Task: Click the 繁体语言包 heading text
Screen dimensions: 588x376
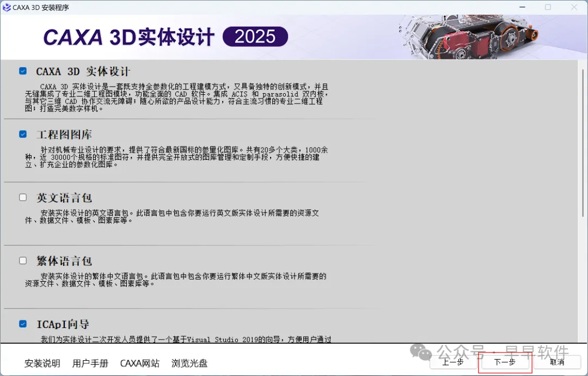Action: coord(64,261)
